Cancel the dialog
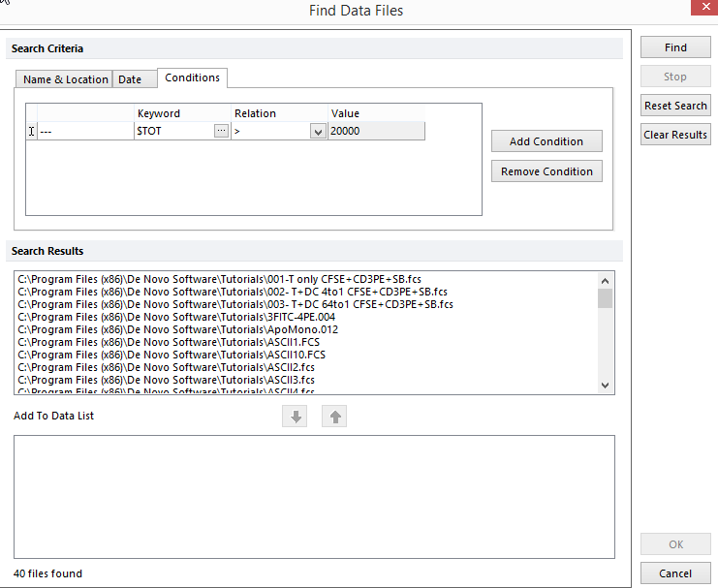 675,573
